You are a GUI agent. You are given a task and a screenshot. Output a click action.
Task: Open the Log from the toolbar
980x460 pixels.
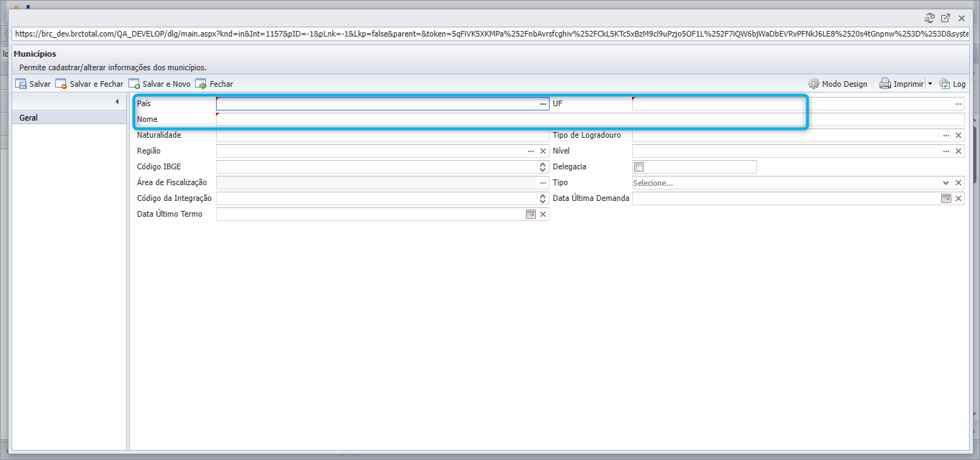click(952, 84)
